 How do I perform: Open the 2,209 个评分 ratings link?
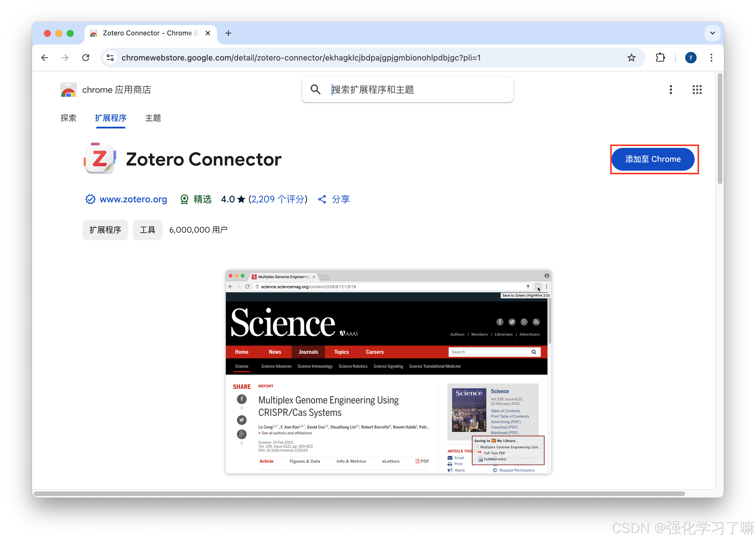(x=278, y=200)
